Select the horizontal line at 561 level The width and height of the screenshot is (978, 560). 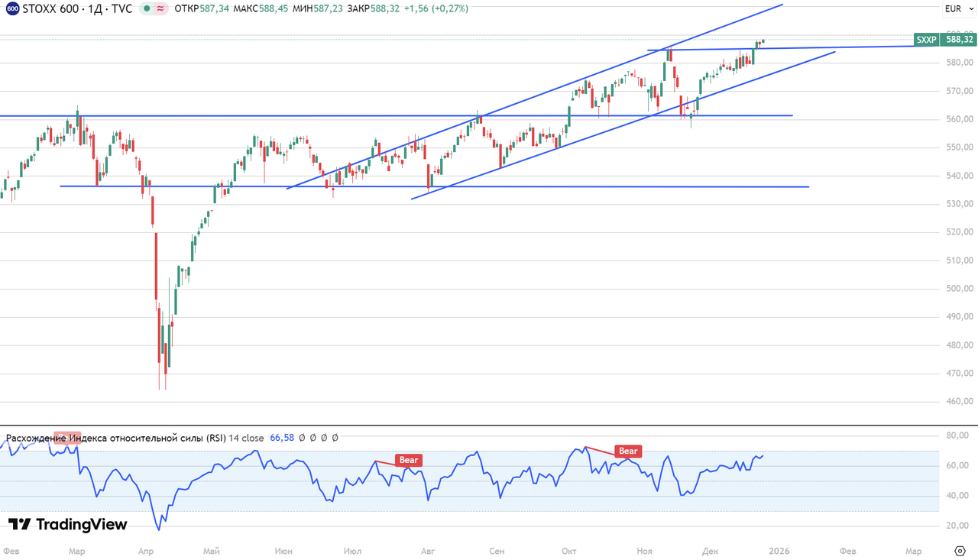click(229, 116)
